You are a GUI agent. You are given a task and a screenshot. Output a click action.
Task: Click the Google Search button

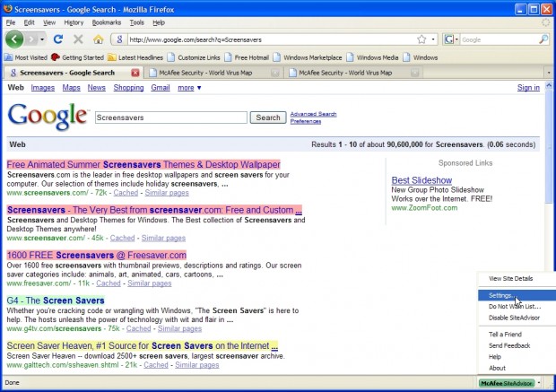(268, 118)
